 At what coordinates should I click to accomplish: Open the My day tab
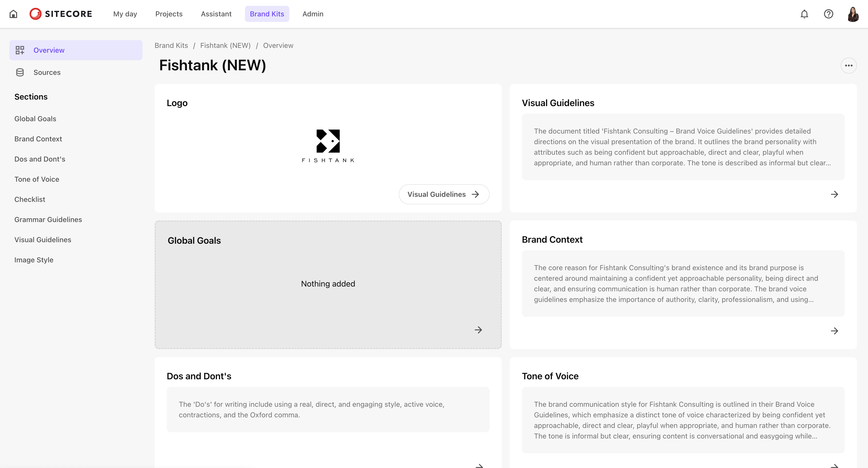[x=125, y=14]
